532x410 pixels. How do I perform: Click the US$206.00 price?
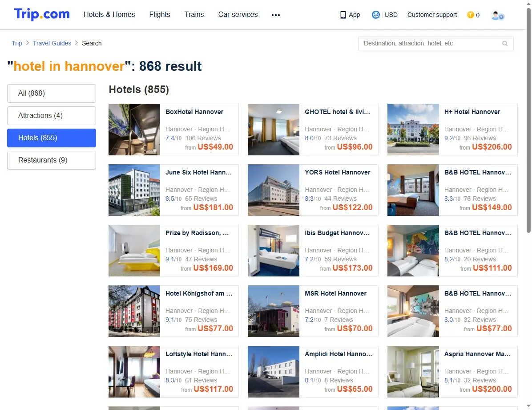point(492,147)
